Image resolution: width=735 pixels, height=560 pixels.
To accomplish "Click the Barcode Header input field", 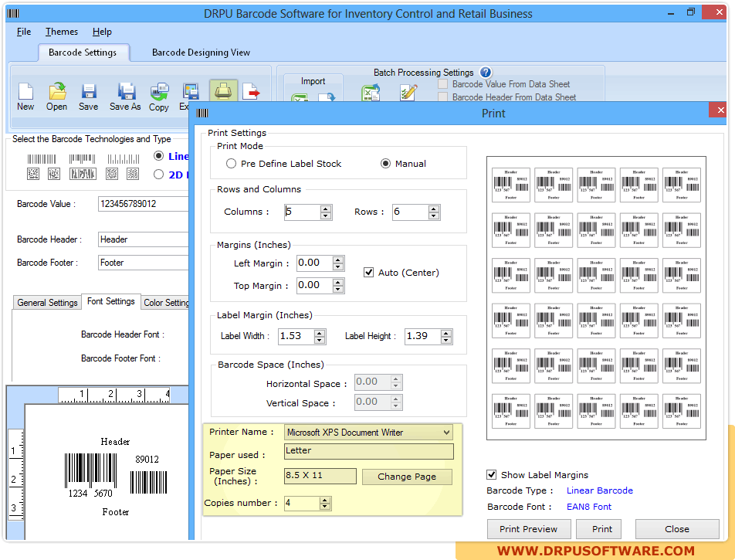I will pos(143,239).
